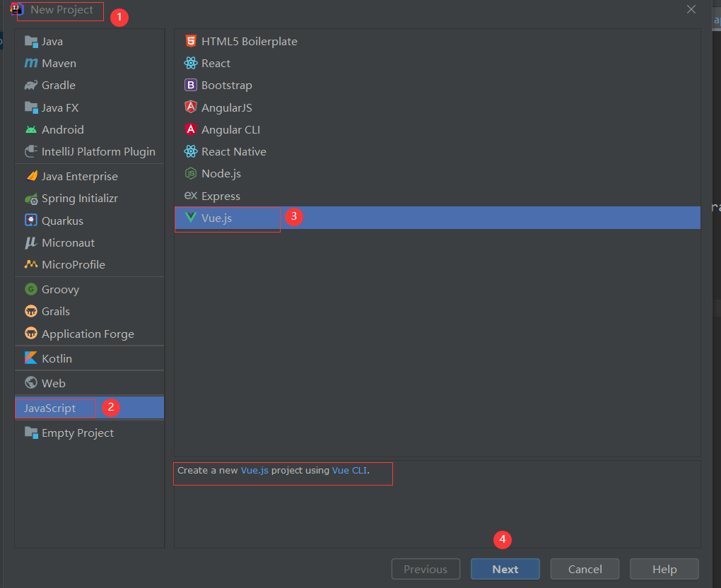The height and width of the screenshot is (588, 721).
Task: Select the Android project type
Action: pyautogui.click(x=89, y=129)
